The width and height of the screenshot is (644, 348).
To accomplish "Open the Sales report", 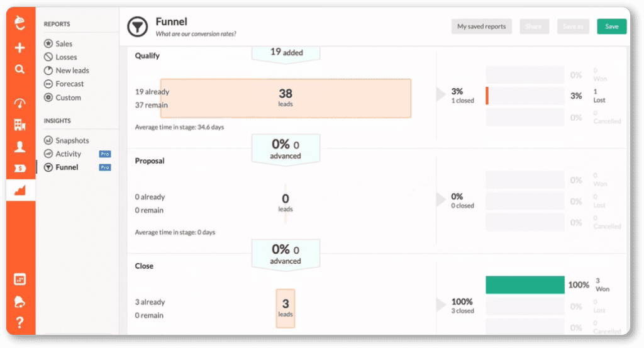I will pyautogui.click(x=63, y=44).
